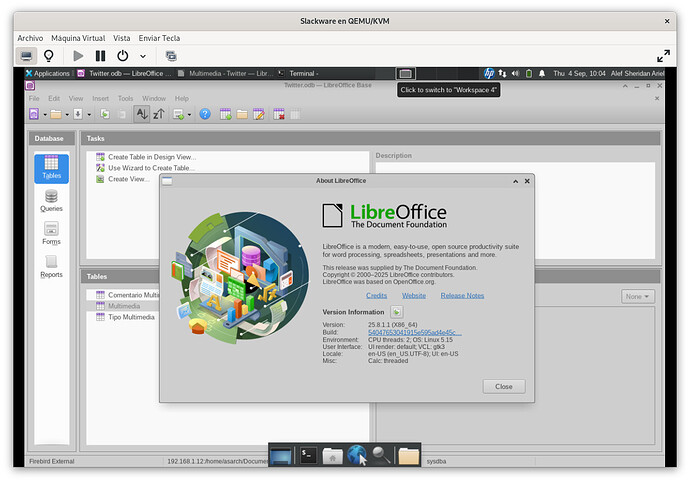Expand the Form icon dropdown arrow

[x=189, y=115]
